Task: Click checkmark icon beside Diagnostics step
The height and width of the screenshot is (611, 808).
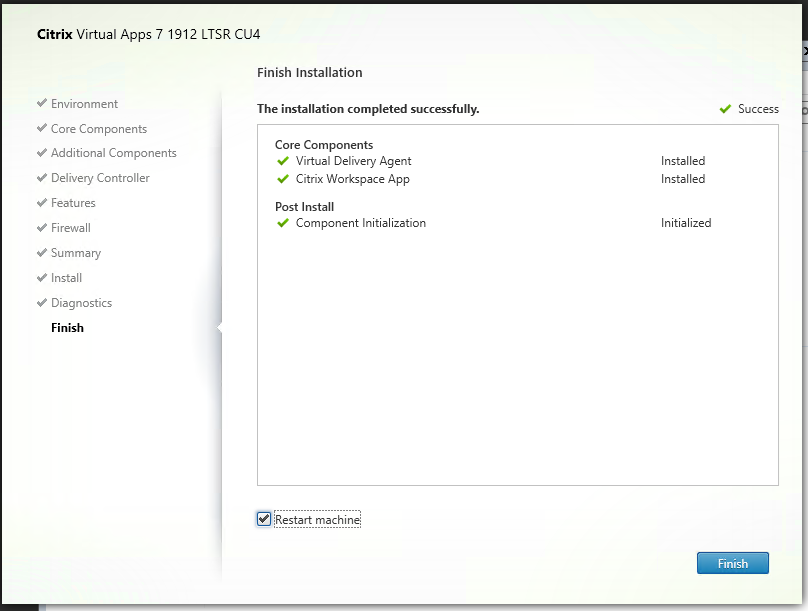Action: pos(41,303)
